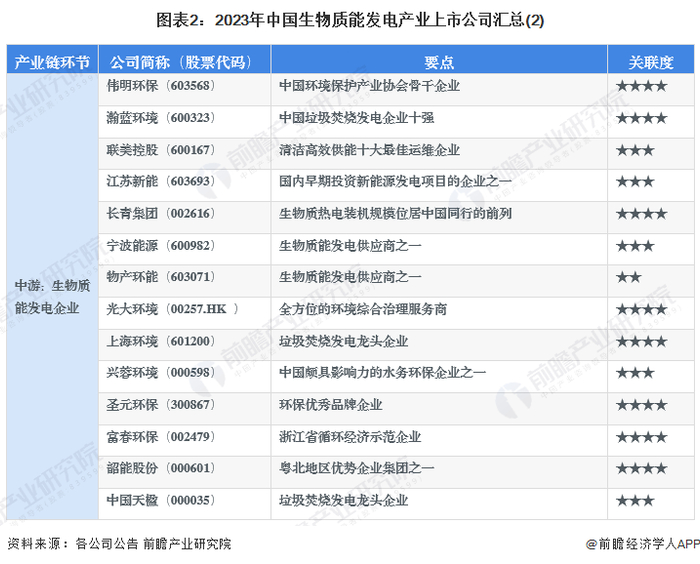Click the @前瞻经济学人APP credit
This screenshot has width=700, height=564.
[643, 543]
